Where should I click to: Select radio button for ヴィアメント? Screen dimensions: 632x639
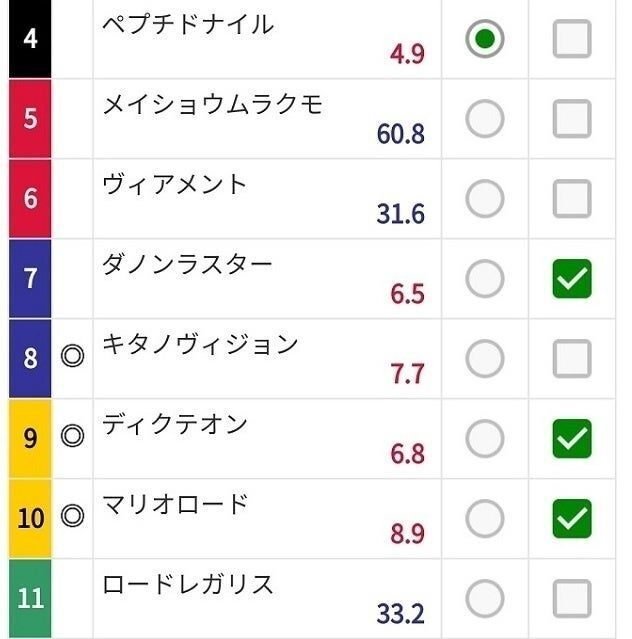tap(485, 199)
